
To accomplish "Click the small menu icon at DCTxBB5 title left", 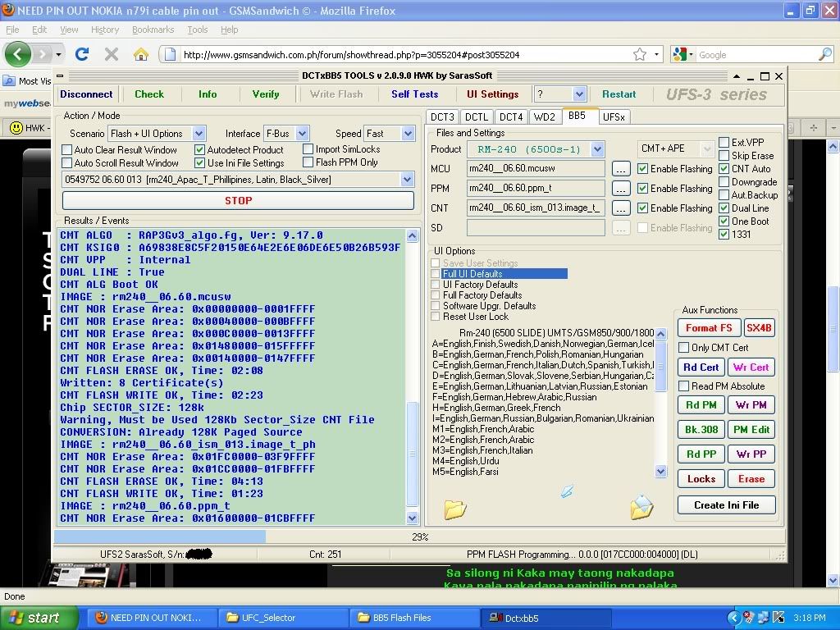I will (60, 76).
